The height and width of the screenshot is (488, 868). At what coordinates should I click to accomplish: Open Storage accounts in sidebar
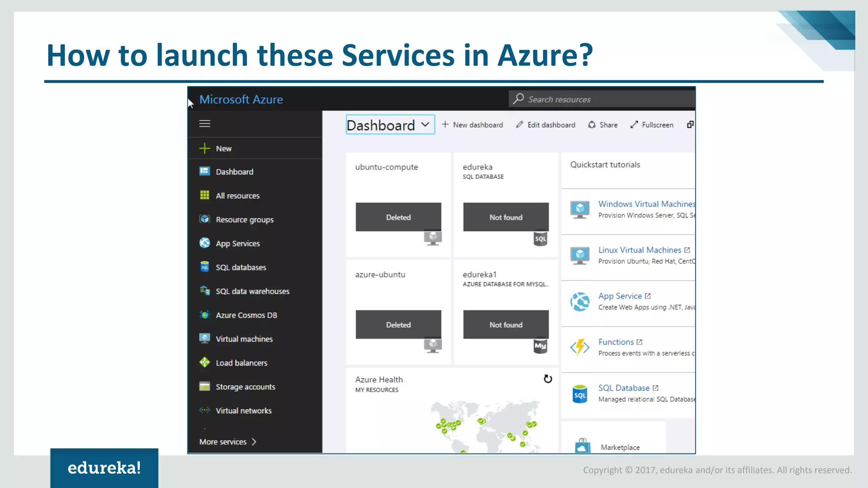pos(255,387)
